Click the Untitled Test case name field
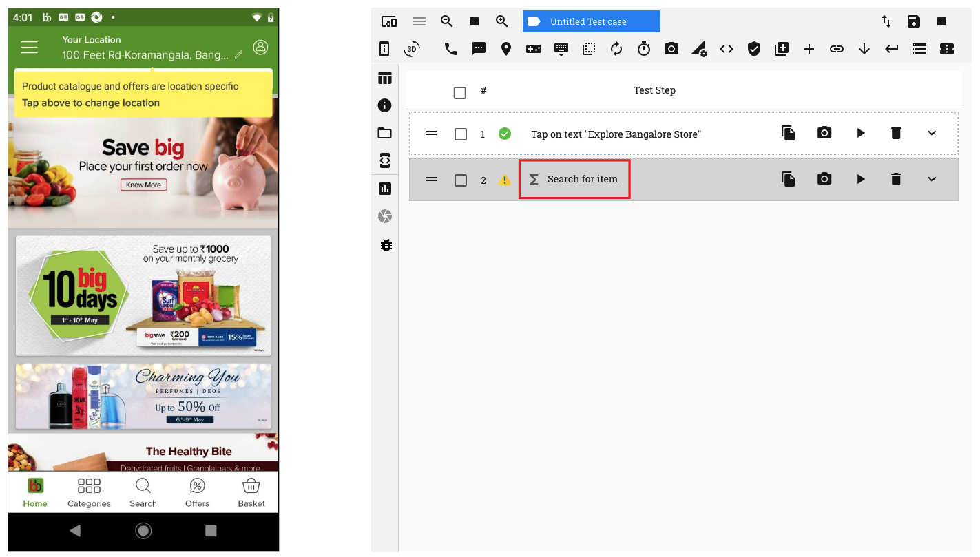 click(x=592, y=21)
